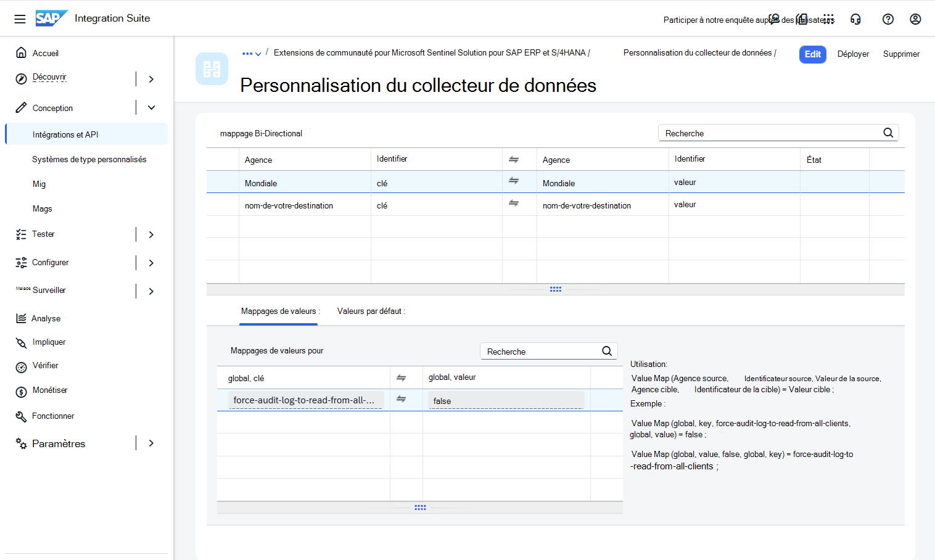The image size is (935, 560).
Task: Click the headset support icon
Action: (x=855, y=19)
